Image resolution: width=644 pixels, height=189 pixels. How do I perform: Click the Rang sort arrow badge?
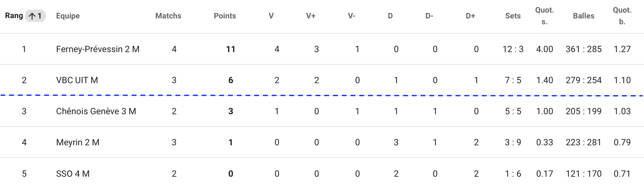(x=35, y=16)
